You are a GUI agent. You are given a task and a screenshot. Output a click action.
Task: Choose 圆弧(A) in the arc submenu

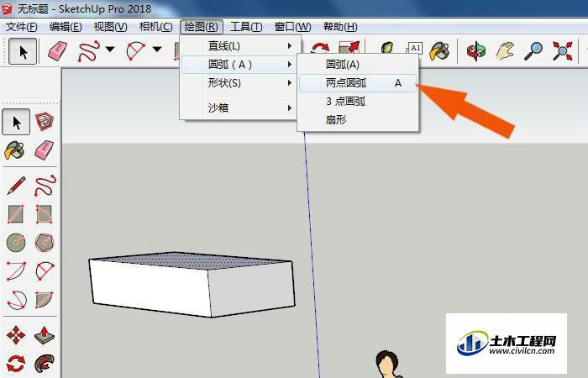tap(358, 65)
